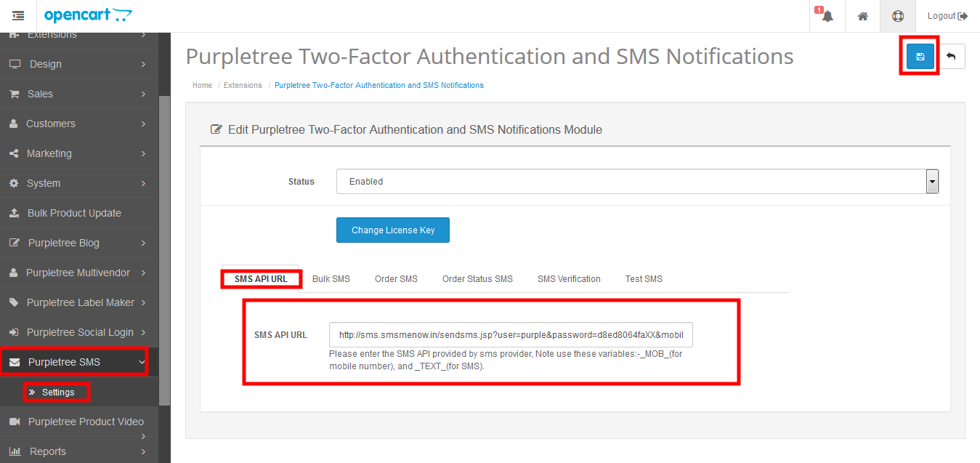Screen dimensions: 980x463
Task: Switch to the Test SMS tab
Action: click(644, 279)
